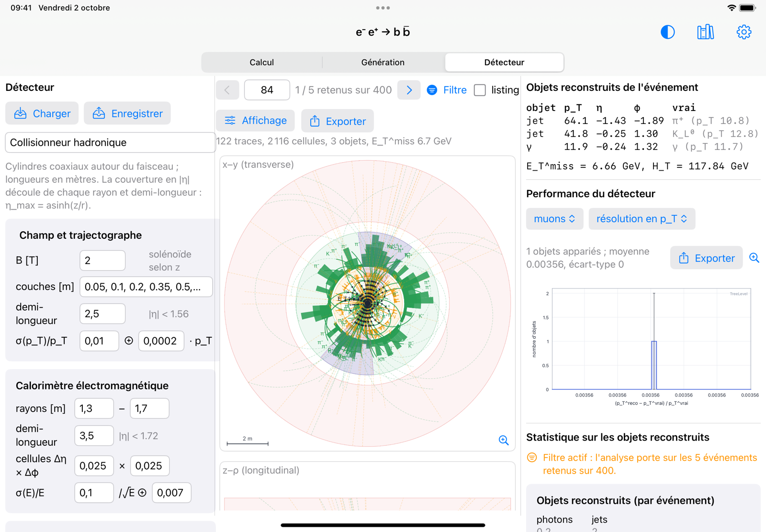Edit the calorimeter demi-longueur 3,5 field
766x532 pixels.
coord(94,436)
